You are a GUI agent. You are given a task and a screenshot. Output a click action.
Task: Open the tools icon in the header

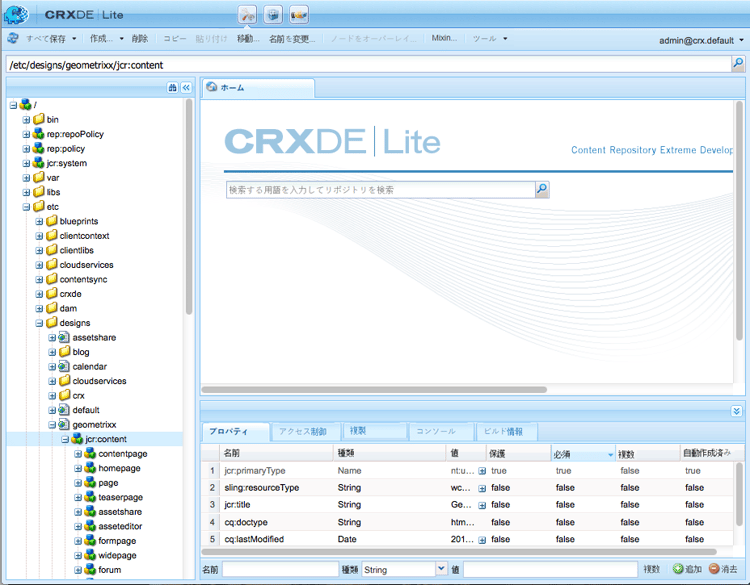pyautogui.click(x=247, y=15)
